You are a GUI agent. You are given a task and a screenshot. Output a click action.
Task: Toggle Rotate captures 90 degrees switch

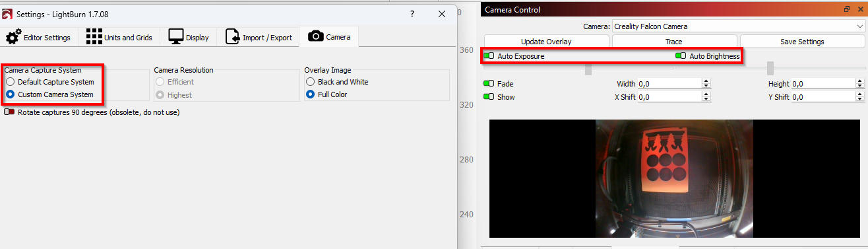9,112
